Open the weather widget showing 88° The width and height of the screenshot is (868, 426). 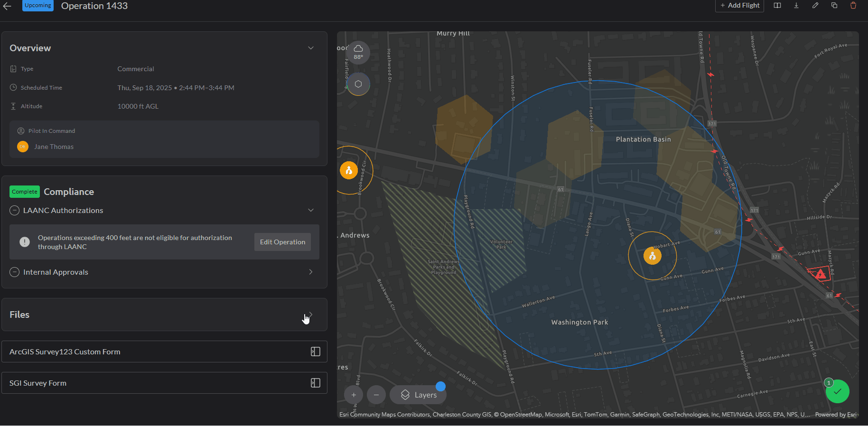(x=358, y=52)
